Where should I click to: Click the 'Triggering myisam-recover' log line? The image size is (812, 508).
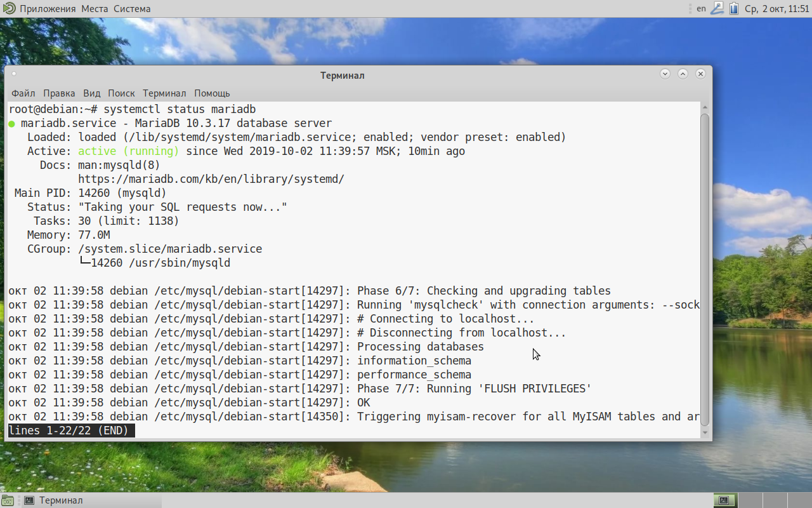(354, 417)
